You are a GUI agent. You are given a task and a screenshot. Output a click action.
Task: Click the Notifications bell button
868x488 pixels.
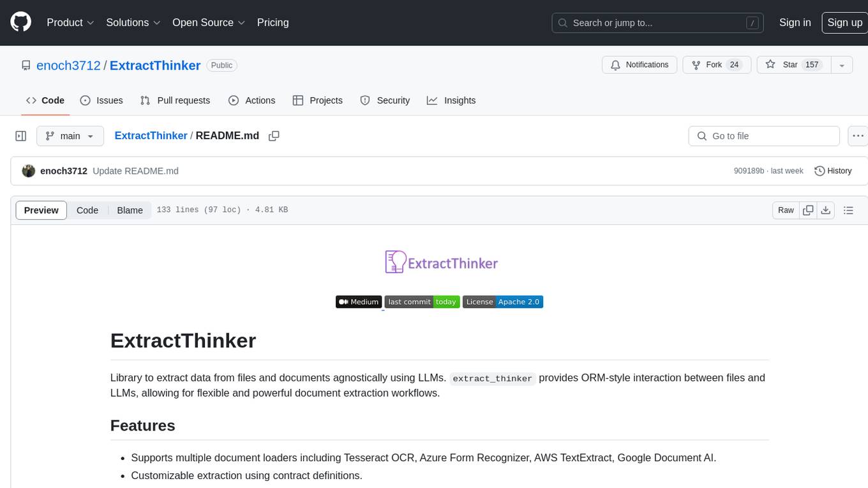click(640, 65)
